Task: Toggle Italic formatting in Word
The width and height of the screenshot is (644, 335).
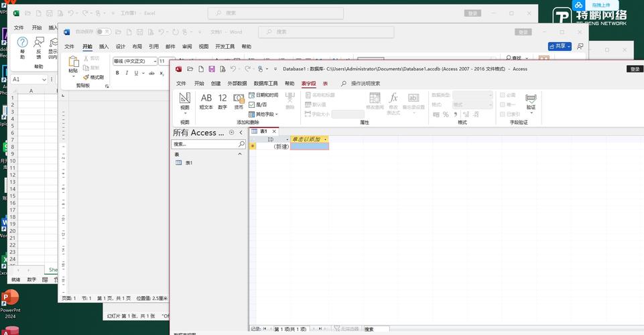Action: [127, 73]
